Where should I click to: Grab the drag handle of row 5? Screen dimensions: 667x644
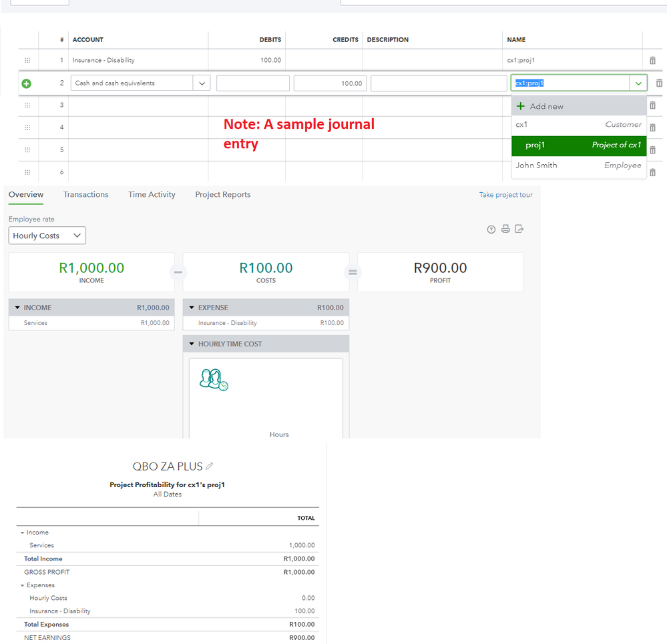click(27, 149)
